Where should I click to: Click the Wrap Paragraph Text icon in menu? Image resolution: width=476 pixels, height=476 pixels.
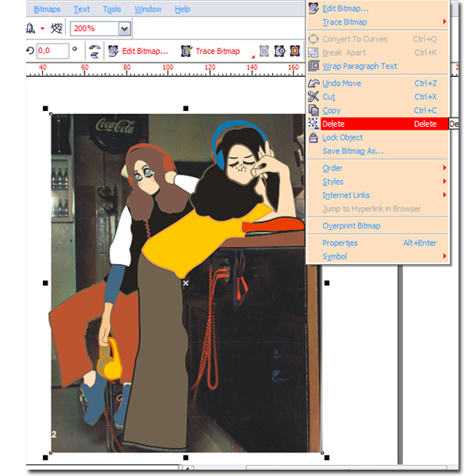pyautogui.click(x=313, y=66)
